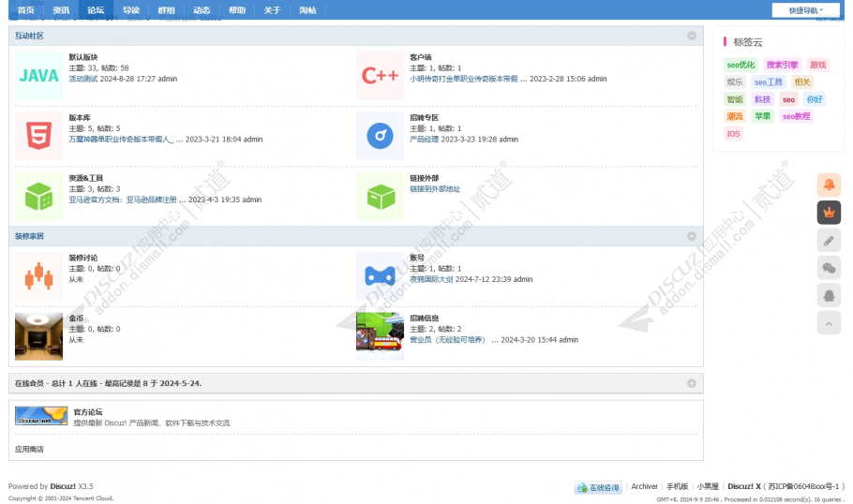Open the blue circle 招聘专区 icon

pyautogui.click(x=380, y=136)
